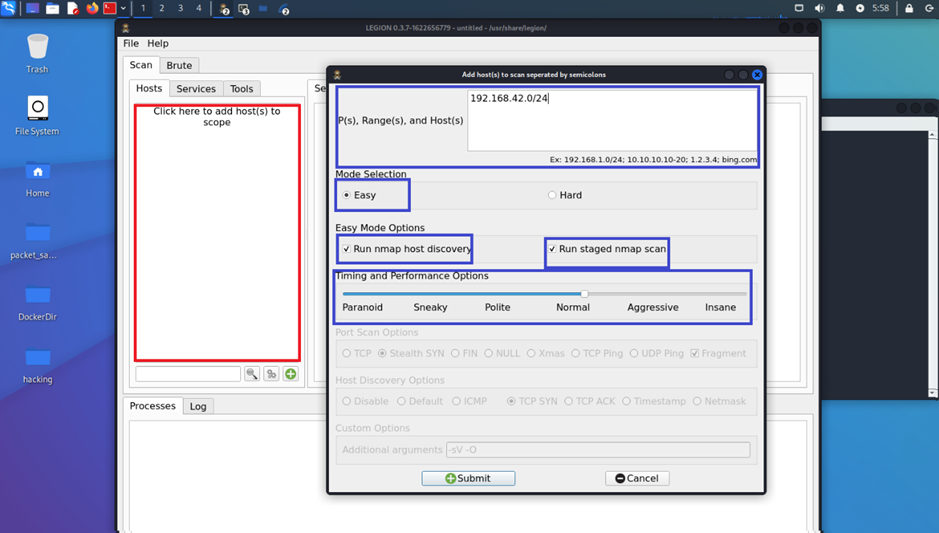Switch to workspace 4
The width and height of the screenshot is (939, 533).
pyautogui.click(x=199, y=8)
